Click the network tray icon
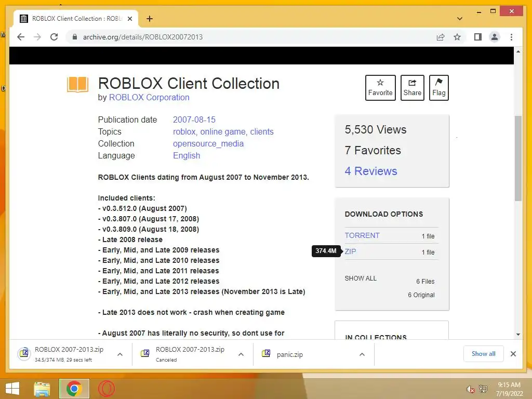 coord(483,389)
